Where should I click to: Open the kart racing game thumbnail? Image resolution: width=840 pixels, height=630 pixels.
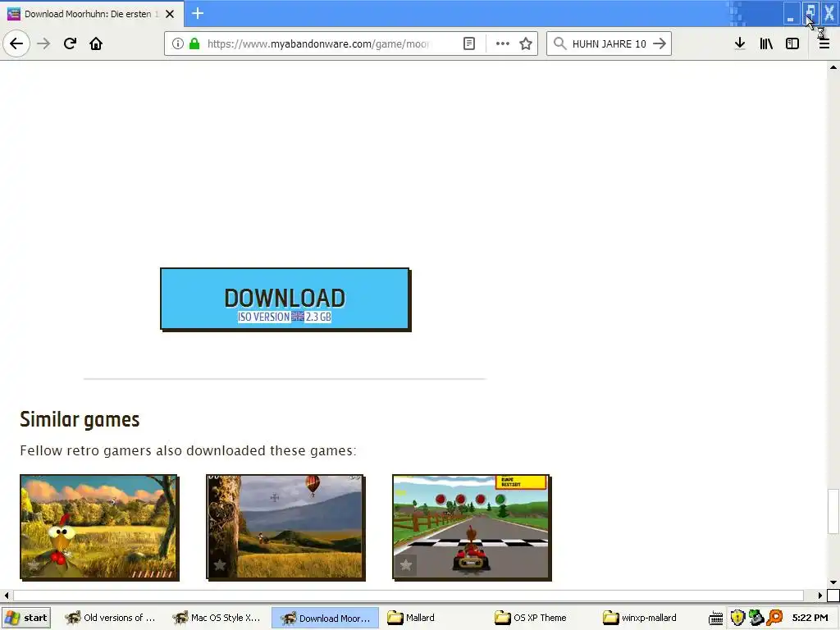(x=472, y=527)
